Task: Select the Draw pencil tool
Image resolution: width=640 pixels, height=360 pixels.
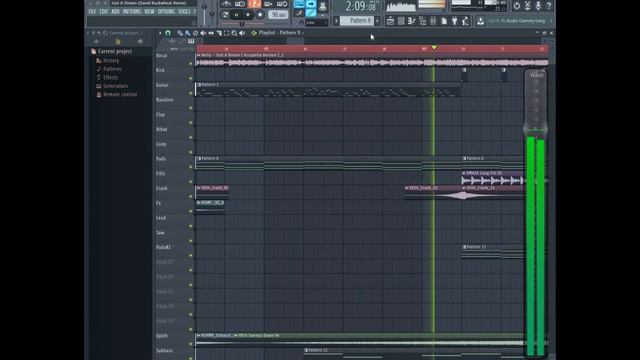Action: click(180, 33)
